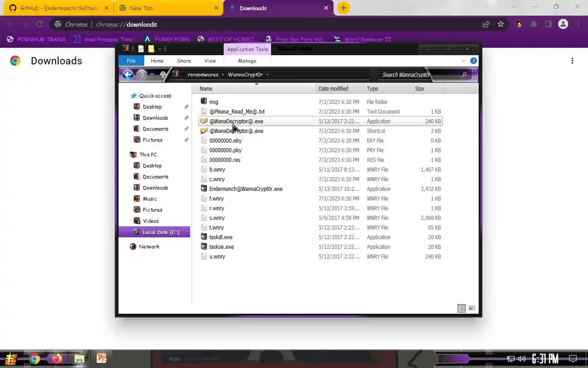Viewport: 588px width, 368px height.
Task: Open the PORNHUB TRANS bookmark
Action: (36, 39)
